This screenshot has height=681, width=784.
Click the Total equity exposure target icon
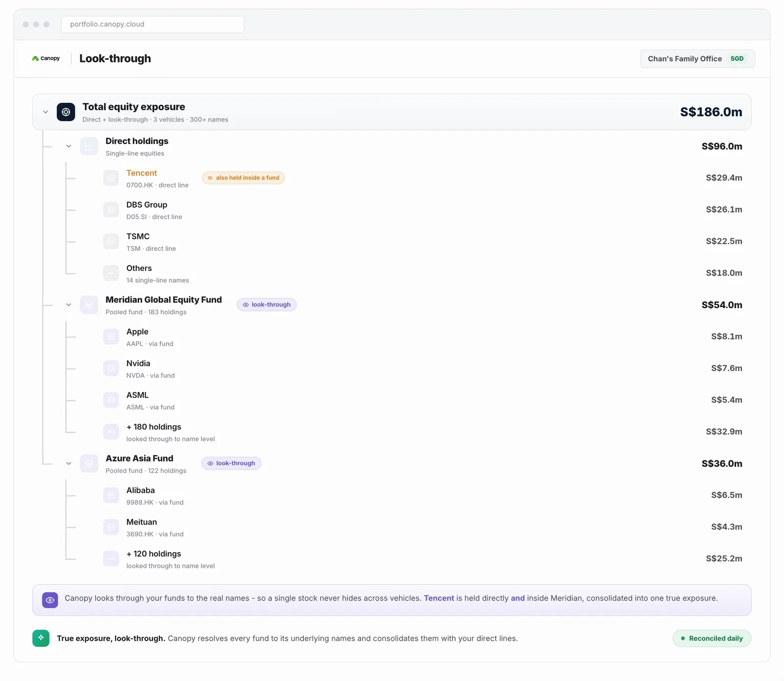[x=66, y=112]
